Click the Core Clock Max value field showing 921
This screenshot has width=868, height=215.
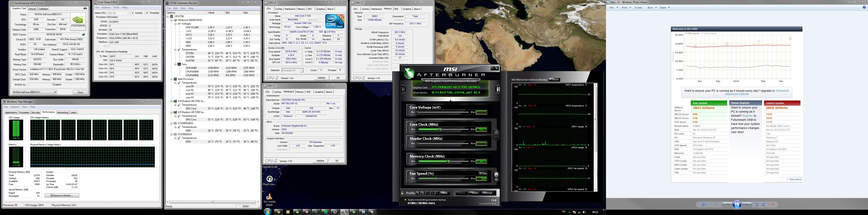click(x=481, y=129)
